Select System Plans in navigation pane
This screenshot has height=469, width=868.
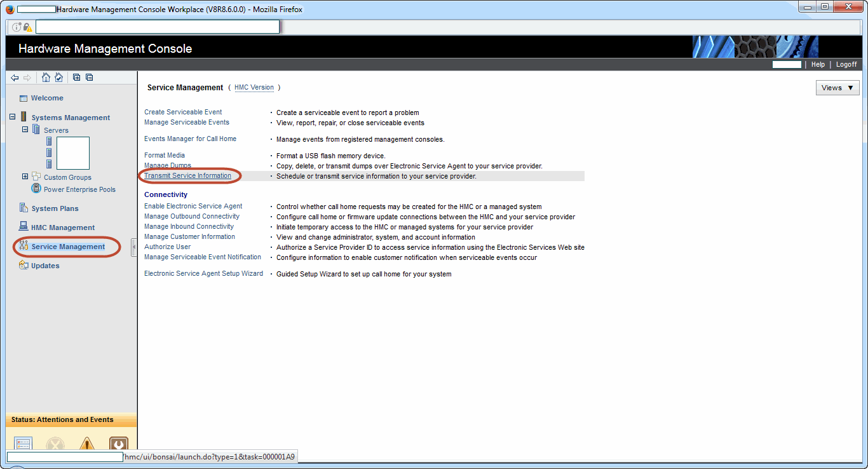(55, 208)
